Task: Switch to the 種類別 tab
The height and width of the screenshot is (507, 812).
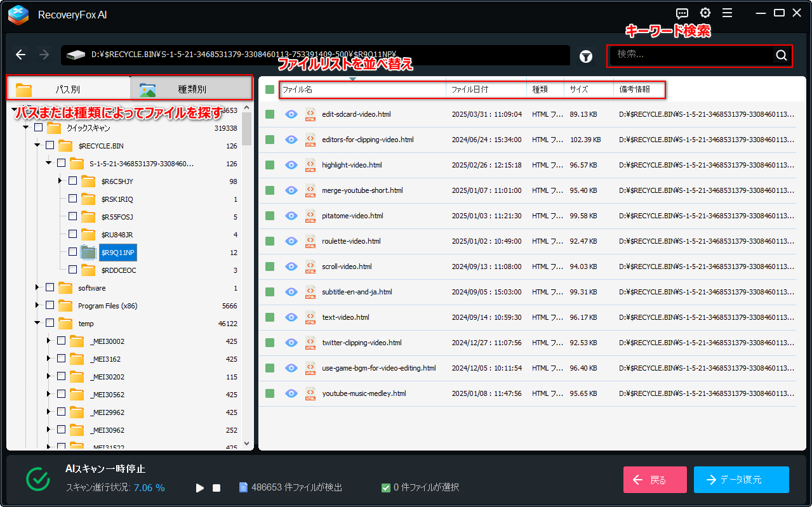Action: coord(190,89)
